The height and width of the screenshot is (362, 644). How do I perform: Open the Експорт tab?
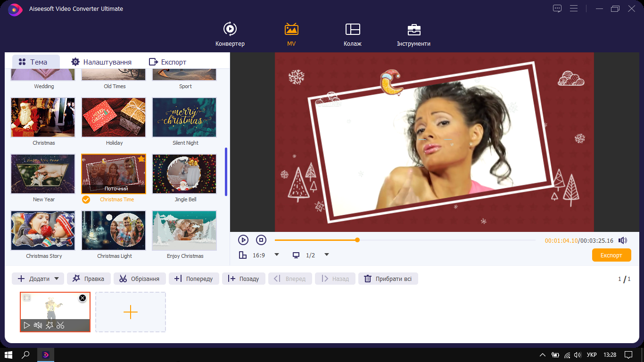(x=167, y=62)
